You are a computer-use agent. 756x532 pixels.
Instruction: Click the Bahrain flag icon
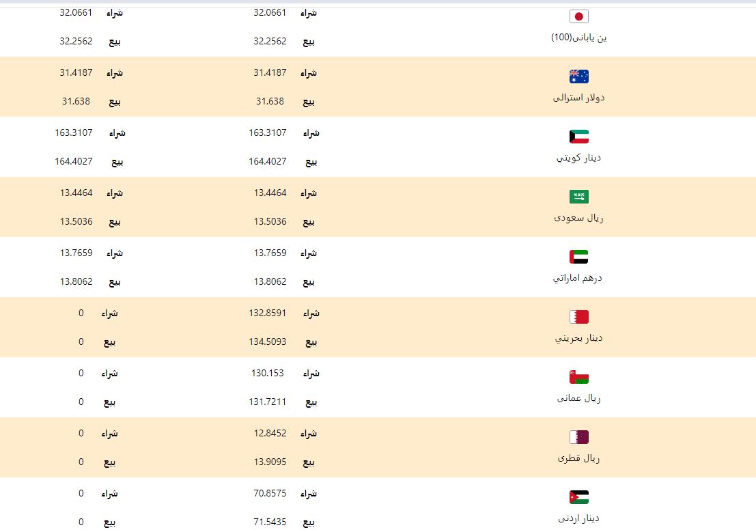point(578,317)
